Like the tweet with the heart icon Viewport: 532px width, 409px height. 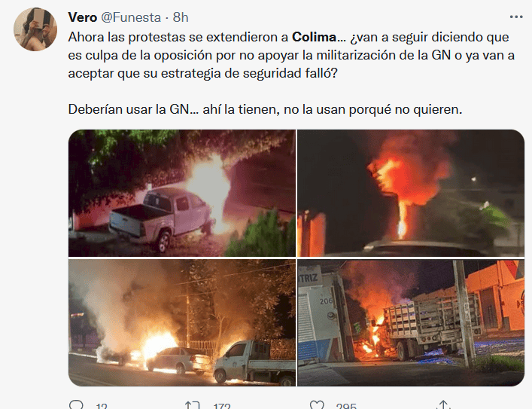[317, 405]
